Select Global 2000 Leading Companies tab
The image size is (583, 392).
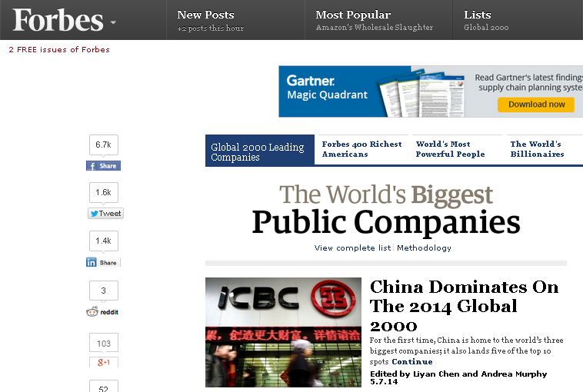pyautogui.click(x=259, y=151)
